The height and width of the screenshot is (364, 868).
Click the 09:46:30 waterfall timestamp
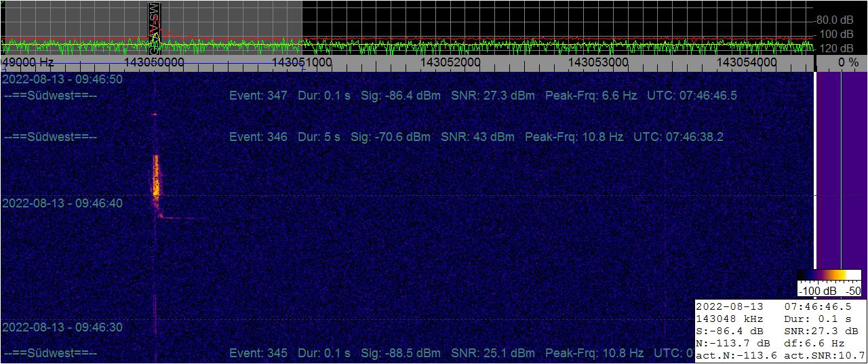click(x=63, y=327)
